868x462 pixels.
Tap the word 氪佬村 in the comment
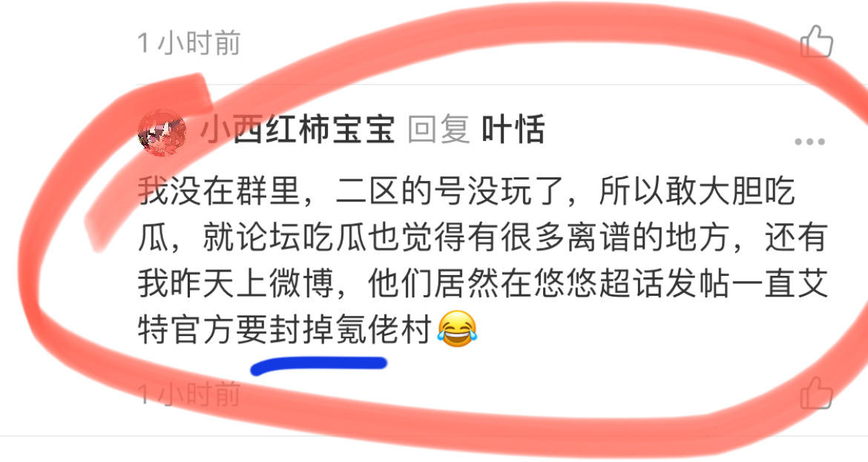click(384, 330)
